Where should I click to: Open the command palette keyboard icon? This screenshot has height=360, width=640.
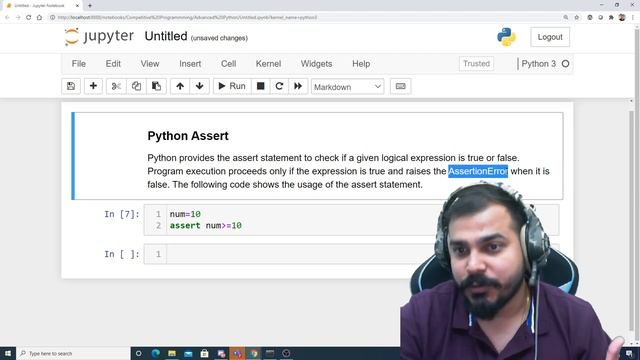click(400, 86)
